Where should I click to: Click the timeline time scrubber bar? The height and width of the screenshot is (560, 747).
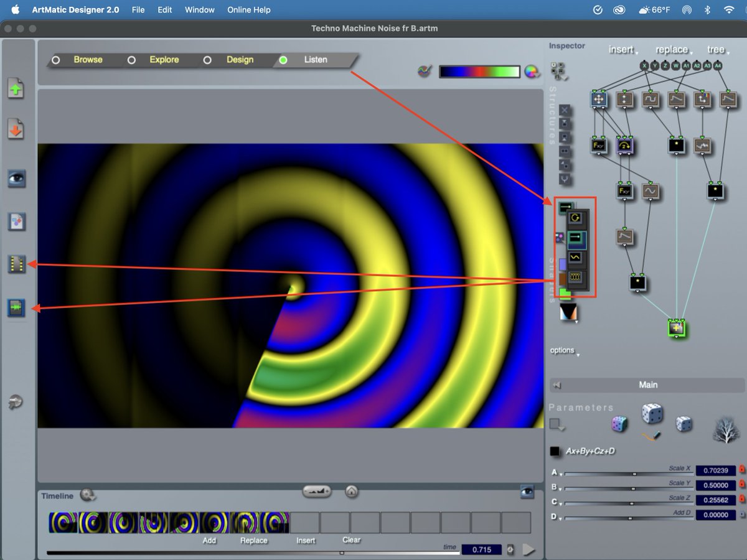point(253,553)
